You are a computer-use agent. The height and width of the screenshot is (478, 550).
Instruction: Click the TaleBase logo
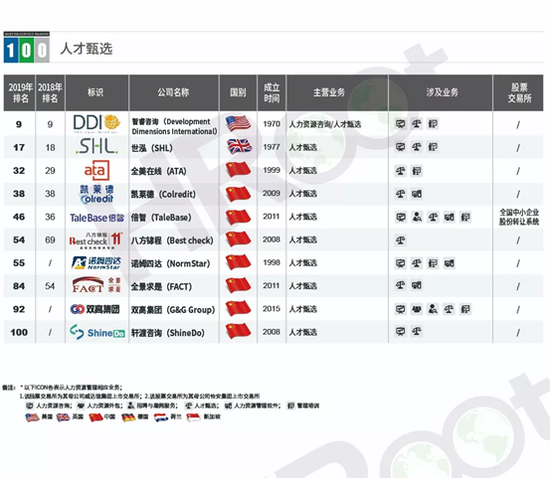point(97,218)
